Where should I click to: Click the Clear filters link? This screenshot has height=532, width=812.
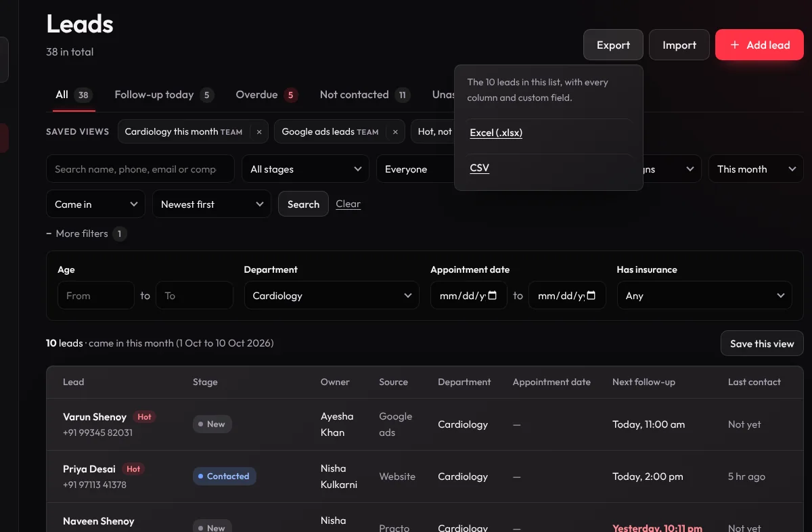click(x=348, y=204)
